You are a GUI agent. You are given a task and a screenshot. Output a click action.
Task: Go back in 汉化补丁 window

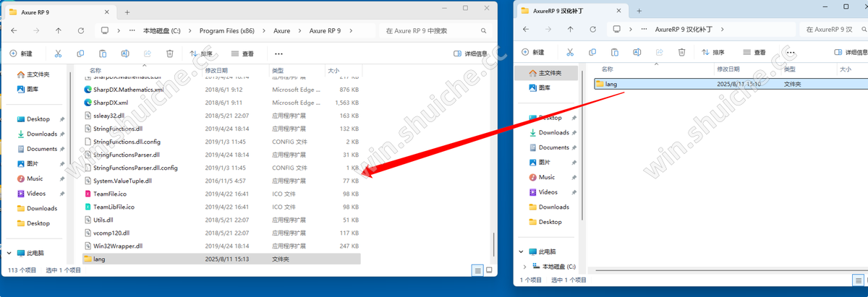coord(527,30)
